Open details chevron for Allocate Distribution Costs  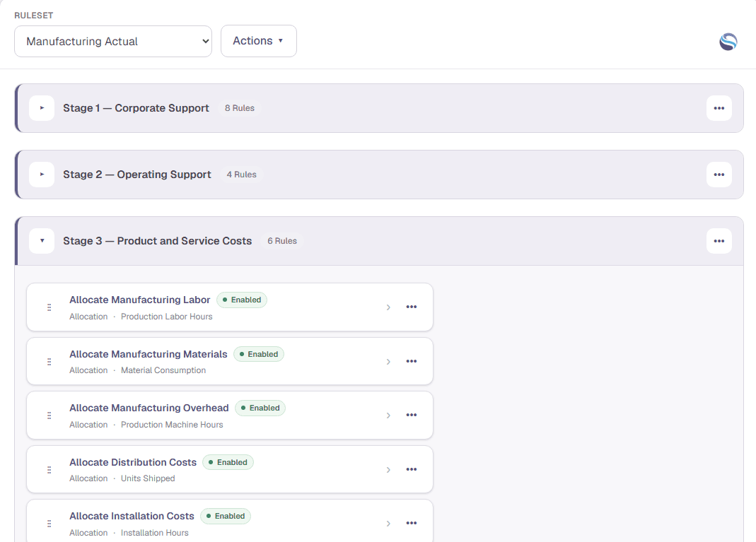[x=388, y=470]
